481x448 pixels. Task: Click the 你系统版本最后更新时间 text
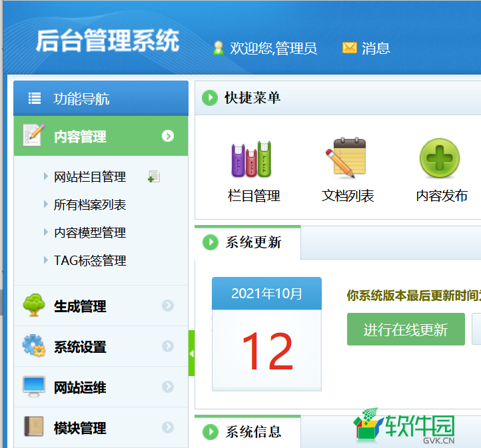point(414,296)
